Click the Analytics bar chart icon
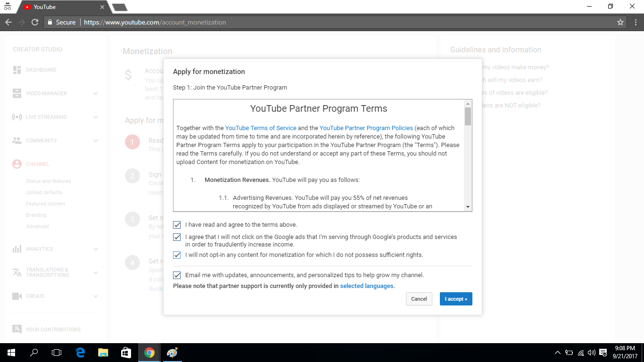The width and height of the screenshot is (644, 362). point(17,249)
